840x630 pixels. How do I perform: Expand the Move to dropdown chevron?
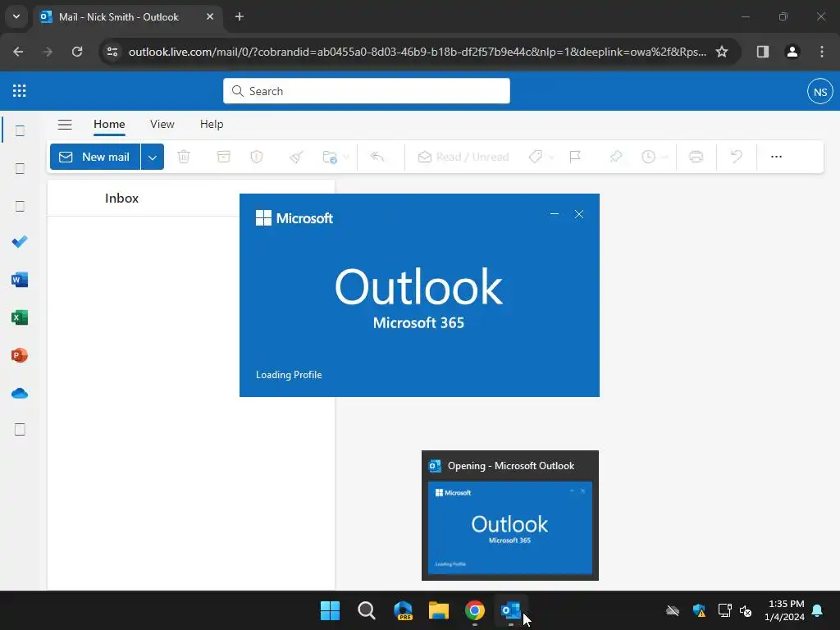[346, 157]
